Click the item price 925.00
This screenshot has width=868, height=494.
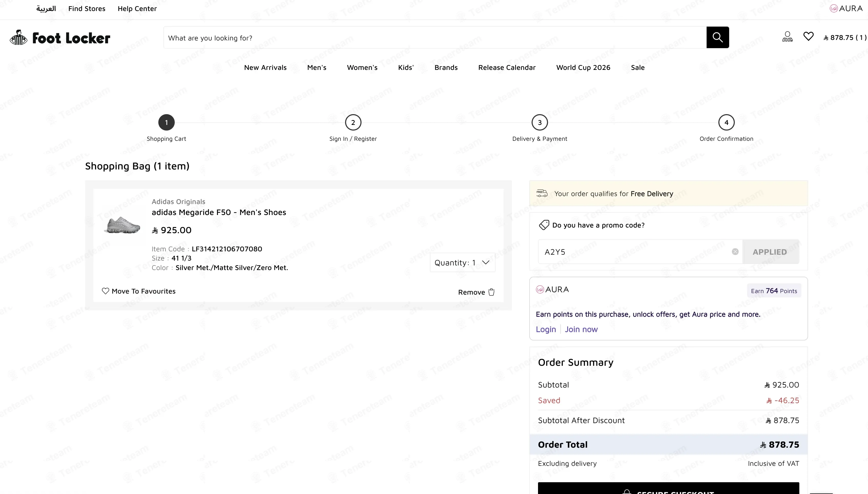coord(171,230)
